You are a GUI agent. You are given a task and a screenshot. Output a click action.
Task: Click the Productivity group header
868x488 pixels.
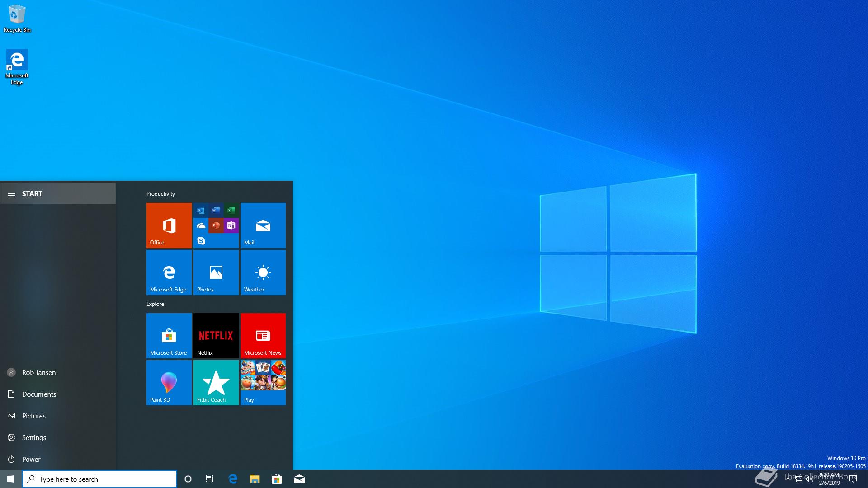[160, 193]
